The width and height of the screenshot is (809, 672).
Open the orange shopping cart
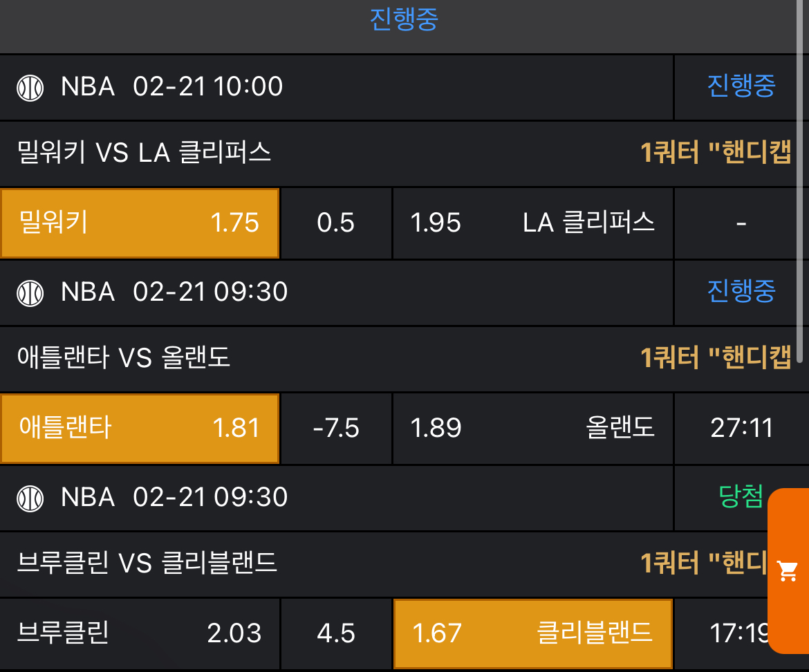click(x=788, y=571)
